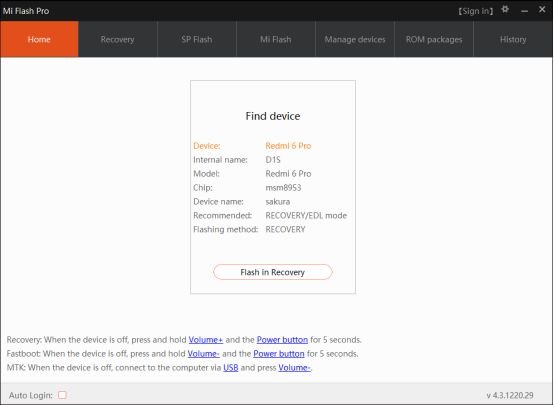This screenshot has height=405, width=554.
Task: Click the Mi Flash Pro window title
Action: [x=26, y=11]
